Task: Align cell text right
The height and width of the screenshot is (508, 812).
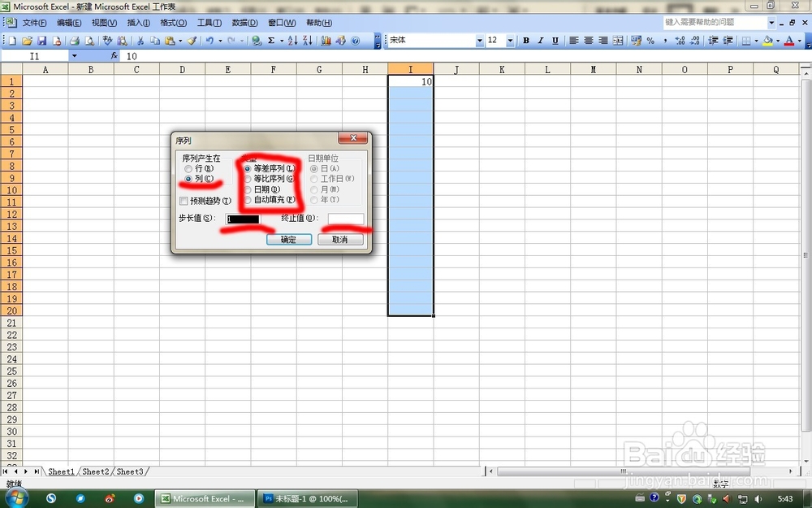Action: (x=603, y=41)
